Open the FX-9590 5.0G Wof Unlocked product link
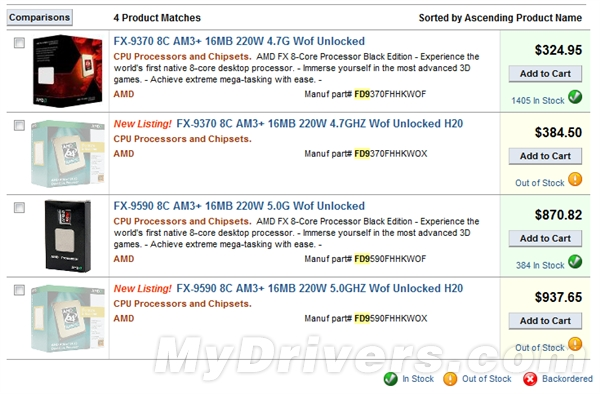Viewport: 600px width, 394px height. pos(239,206)
